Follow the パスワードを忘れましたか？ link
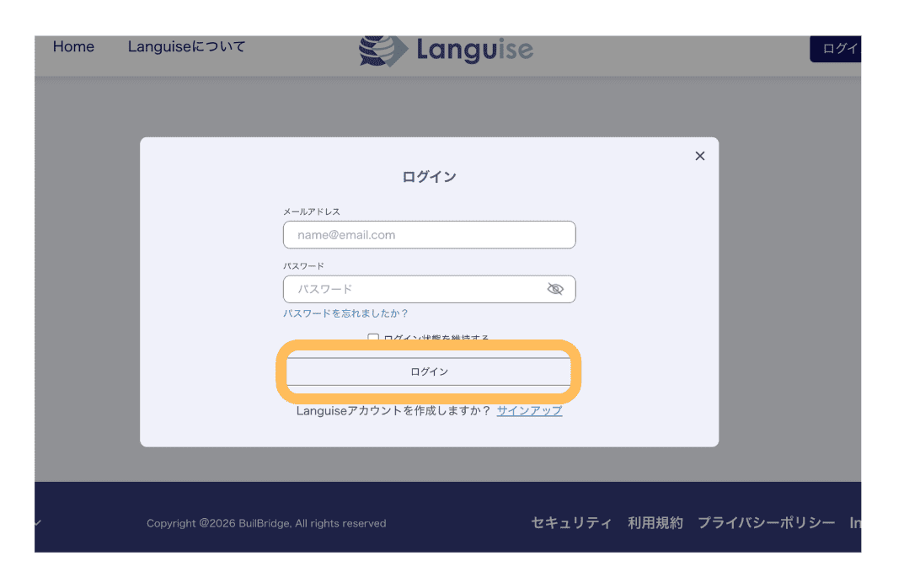 coord(345,313)
